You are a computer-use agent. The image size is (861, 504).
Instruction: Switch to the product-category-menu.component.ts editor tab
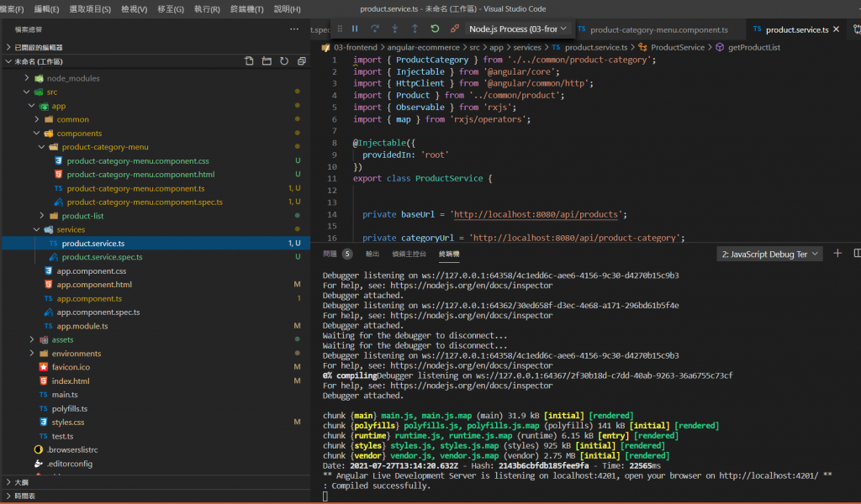pyautogui.click(x=658, y=29)
